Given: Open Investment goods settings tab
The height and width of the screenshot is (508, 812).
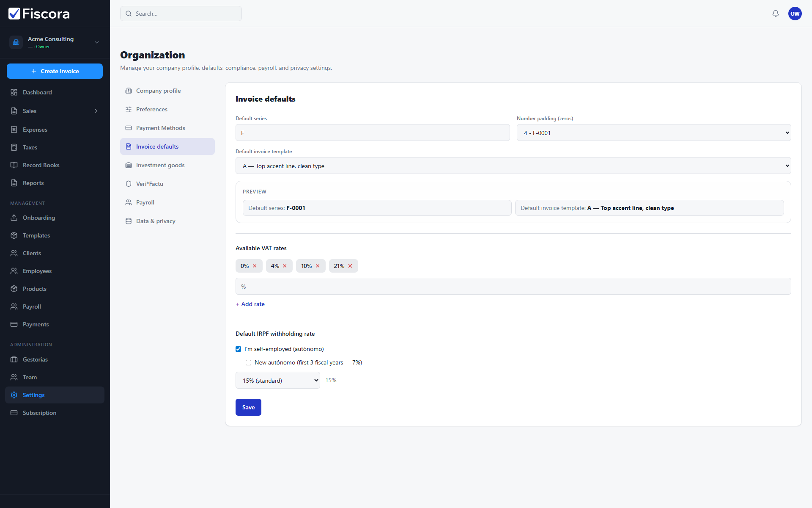Looking at the screenshot, I should (167, 165).
